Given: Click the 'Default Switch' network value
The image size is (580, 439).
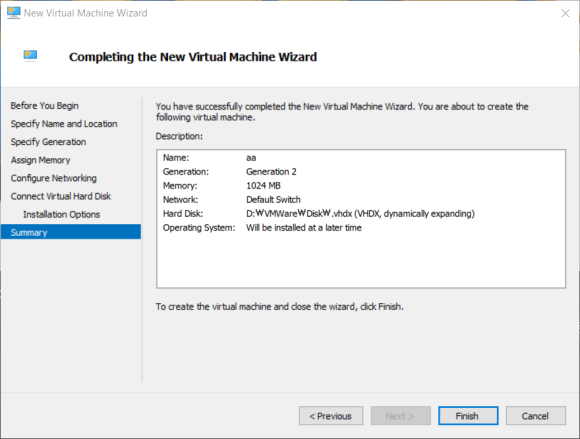Looking at the screenshot, I should pyautogui.click(x=273, y=200).
